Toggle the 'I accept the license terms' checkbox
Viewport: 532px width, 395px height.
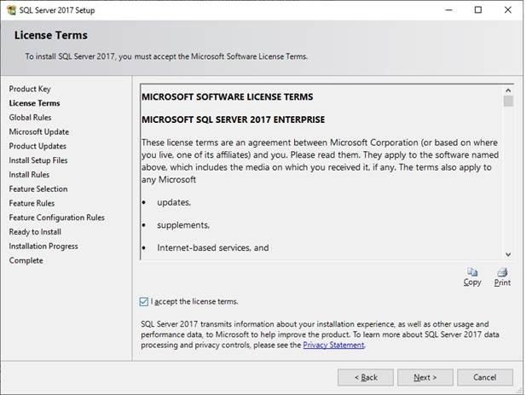click(142, 301)
